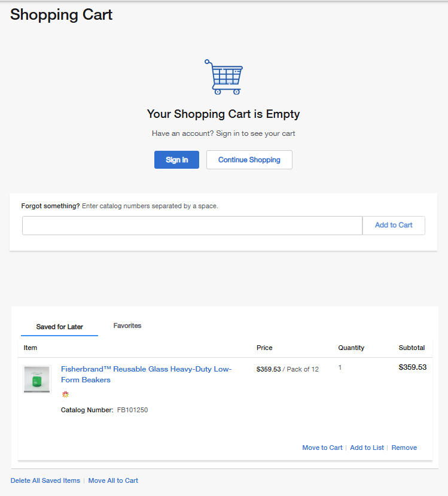Click Move All to Cart link
448x496 pixels.
113,480
